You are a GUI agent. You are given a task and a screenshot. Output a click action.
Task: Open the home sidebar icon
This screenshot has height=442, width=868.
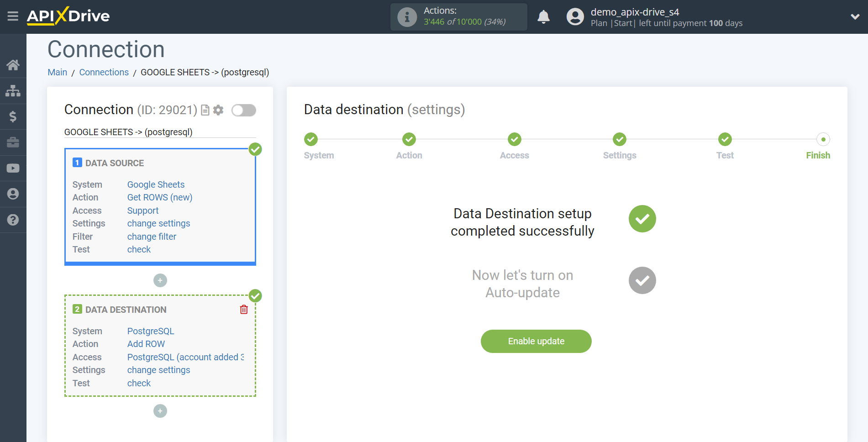pyautogui.click(x=13, y=65)
